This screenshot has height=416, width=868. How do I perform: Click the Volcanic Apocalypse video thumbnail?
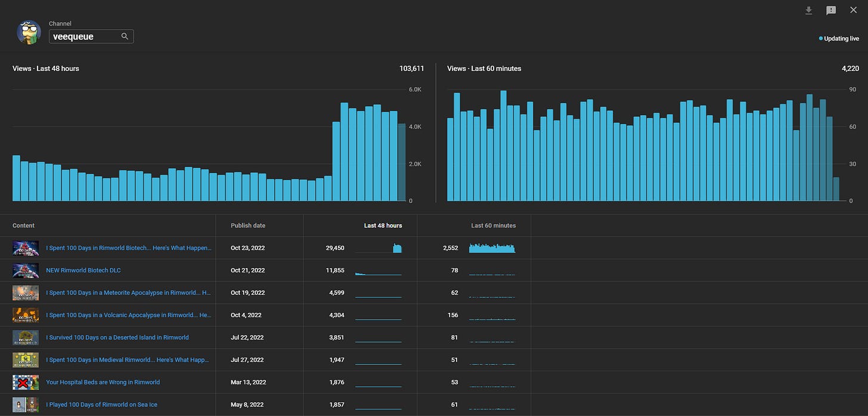26,315
